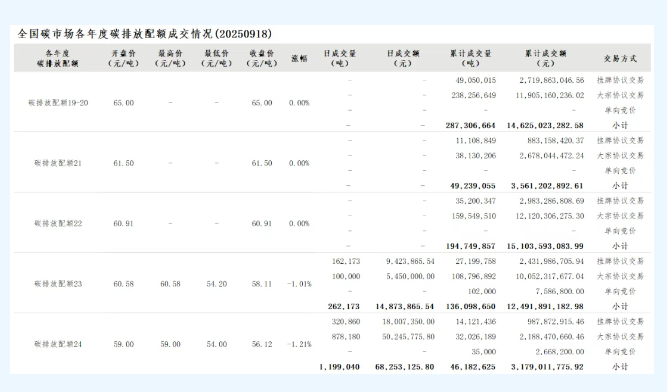Screen dimensions: 667x392
Task: Click the 交易方式 column header
Action: coord(620,58)
